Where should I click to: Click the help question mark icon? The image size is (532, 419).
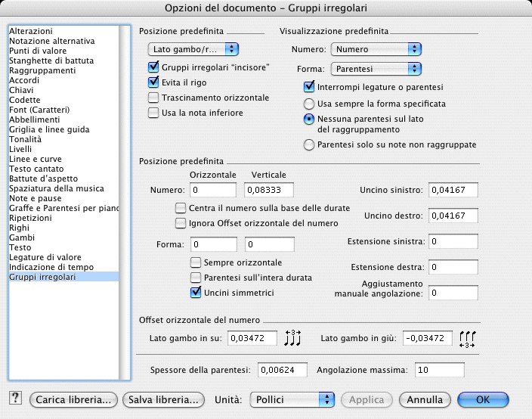pyautogui.click(x=15, y=399)
